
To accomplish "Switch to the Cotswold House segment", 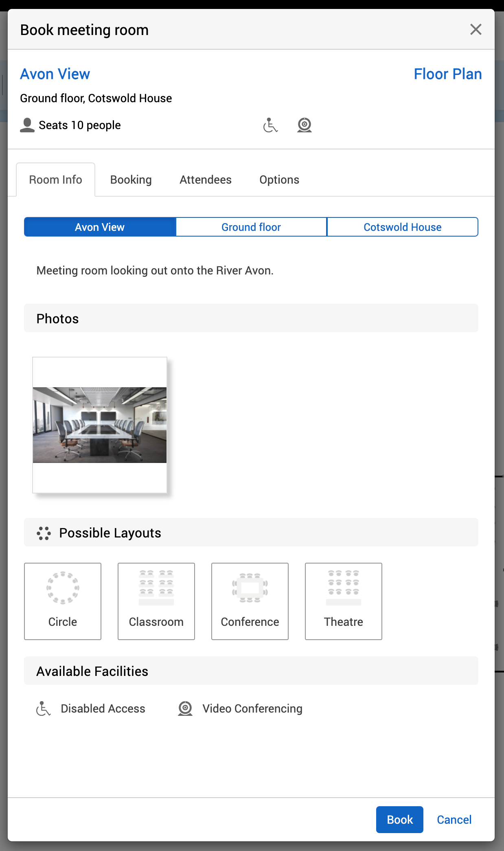I will point(402,227).
